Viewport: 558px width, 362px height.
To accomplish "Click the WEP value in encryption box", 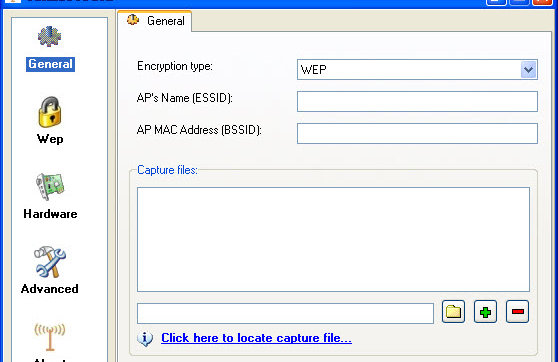I will (314, 69).
